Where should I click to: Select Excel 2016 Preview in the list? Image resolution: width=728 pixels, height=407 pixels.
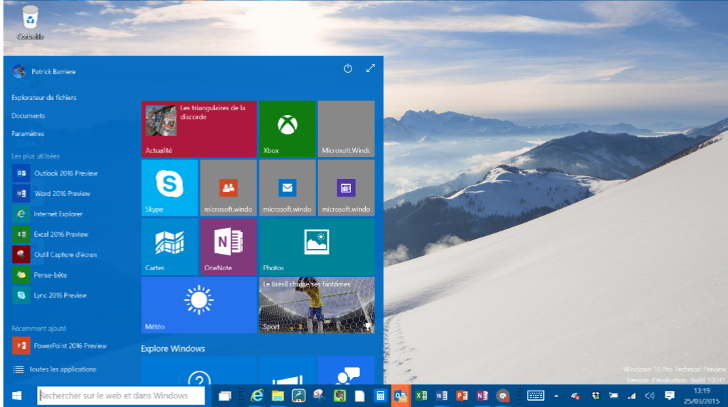(59, 233)
